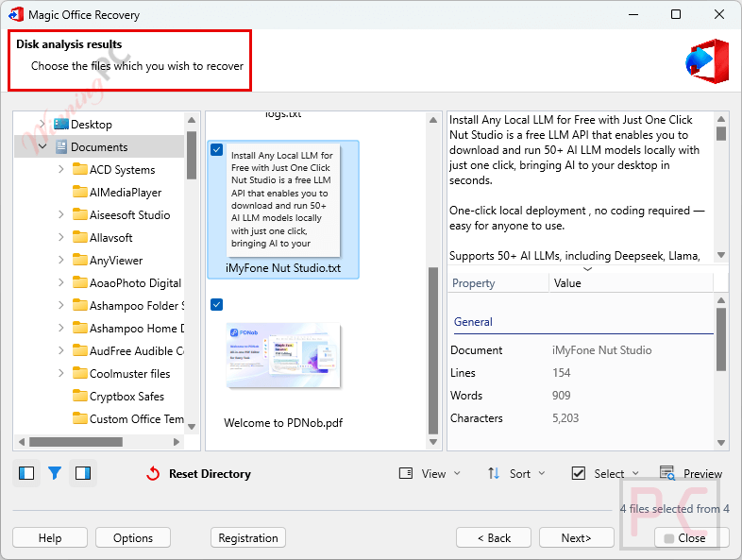Expand the AnyViewer folder
Viewport: 742px width, 560px height.
click(x=61, y=260)
